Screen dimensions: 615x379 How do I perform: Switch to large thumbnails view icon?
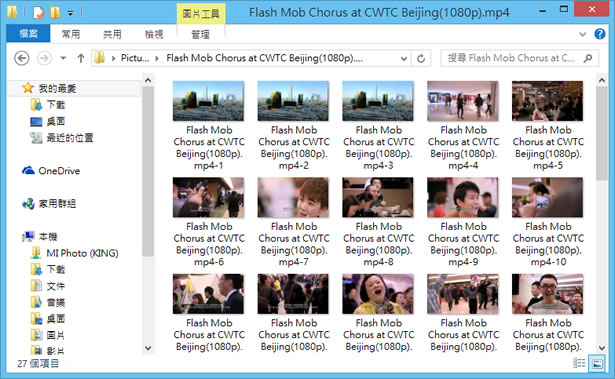597,363
